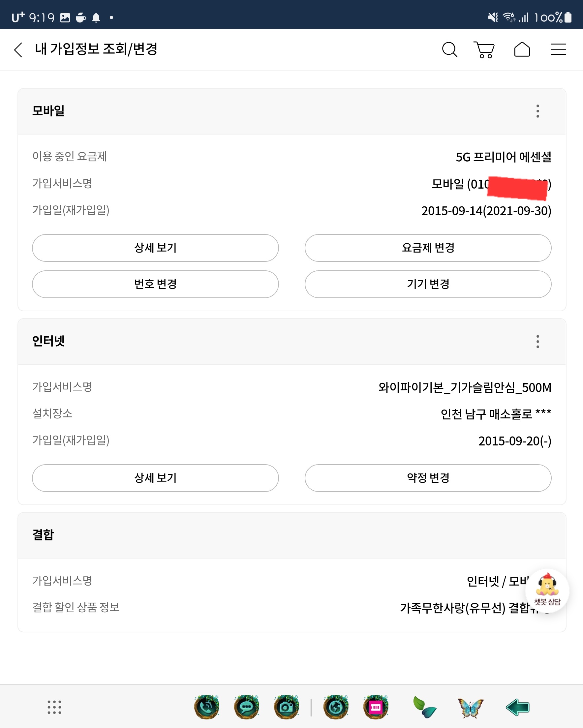Viewport: 583px width, 728px height.
Task: Launch the Phone app from the dock
Action: point(207,707)
